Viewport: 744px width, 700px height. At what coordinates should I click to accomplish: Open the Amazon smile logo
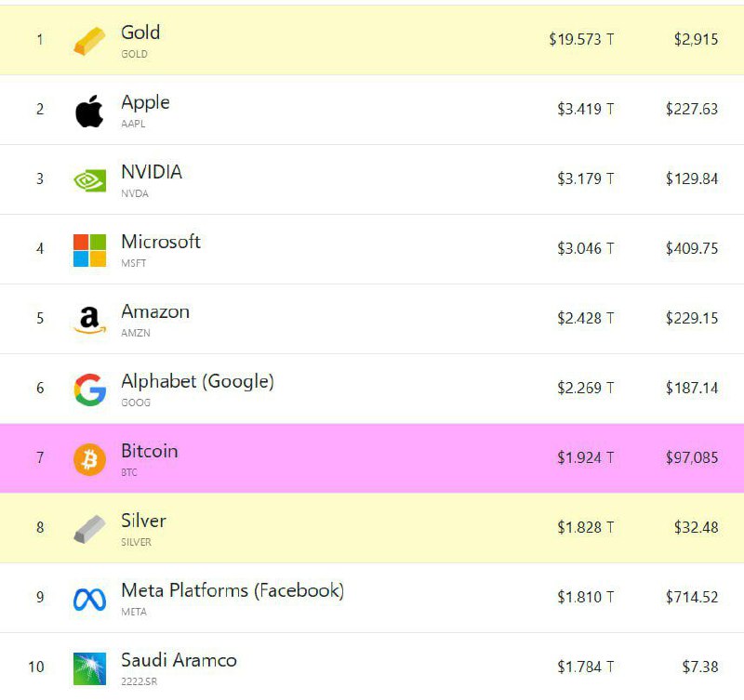point(89,320)
